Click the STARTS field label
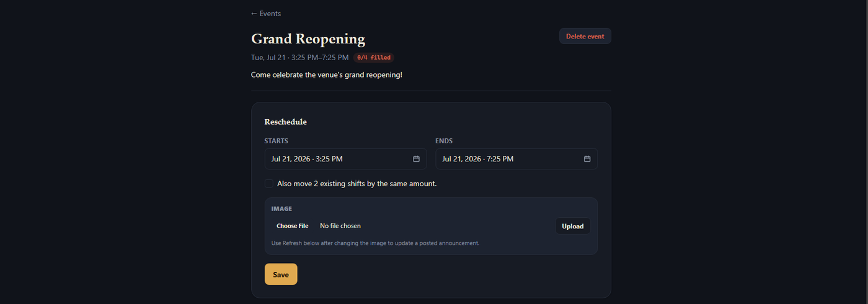868x304 pixels. (x=276, y=141)
